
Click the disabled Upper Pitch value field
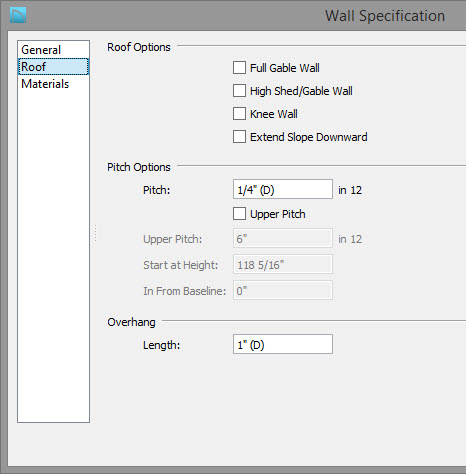click(283, 238)
